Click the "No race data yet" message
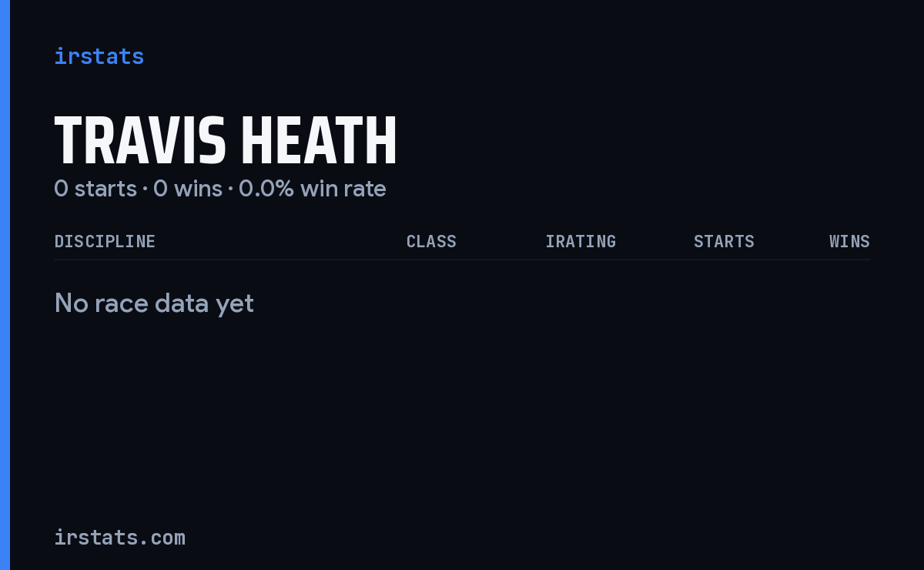 [154, 303]
